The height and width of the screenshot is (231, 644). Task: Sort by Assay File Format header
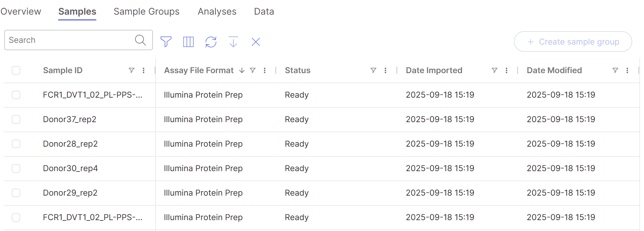tap(199, 70)
